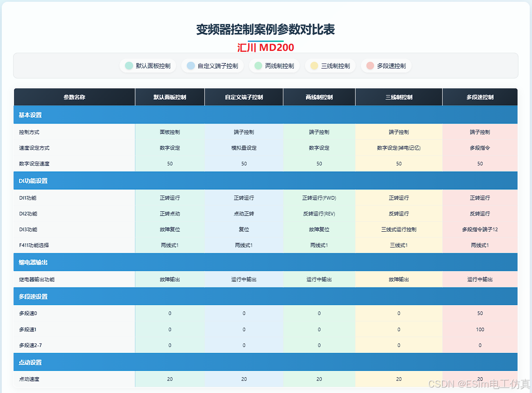Click the 100 cell in 多段速1 row

pyautogui.click(x=480, y=329)
